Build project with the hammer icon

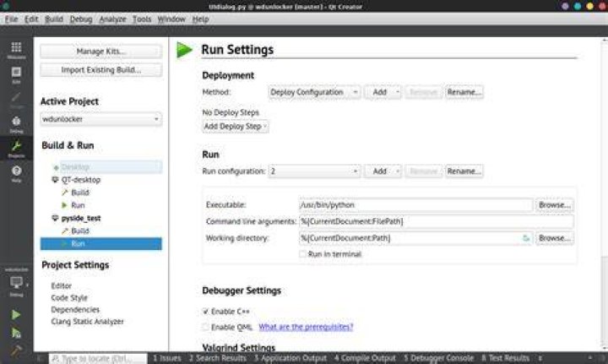point(16,350)
